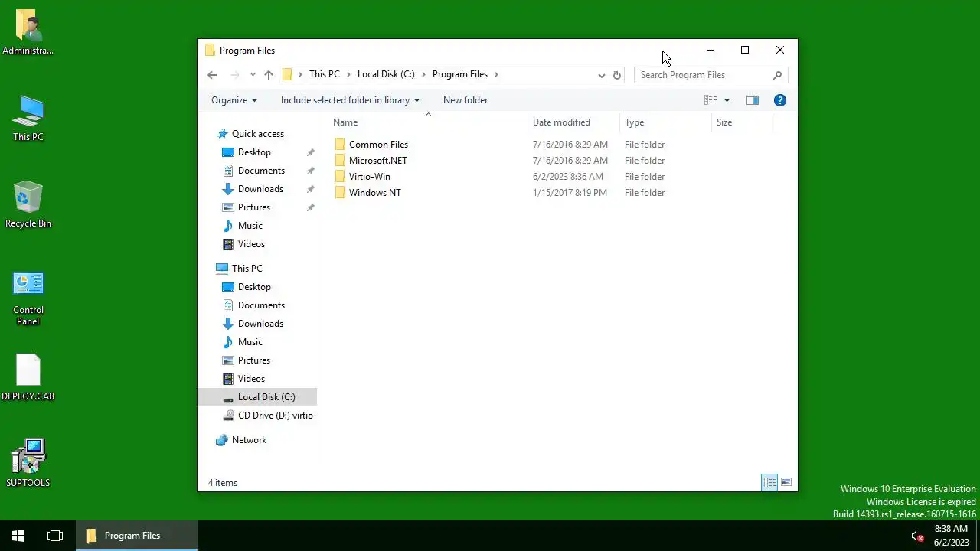Screen dimensions: 980x551
Task: Open Videos under This PC
Action: click(x=251, y=379)
